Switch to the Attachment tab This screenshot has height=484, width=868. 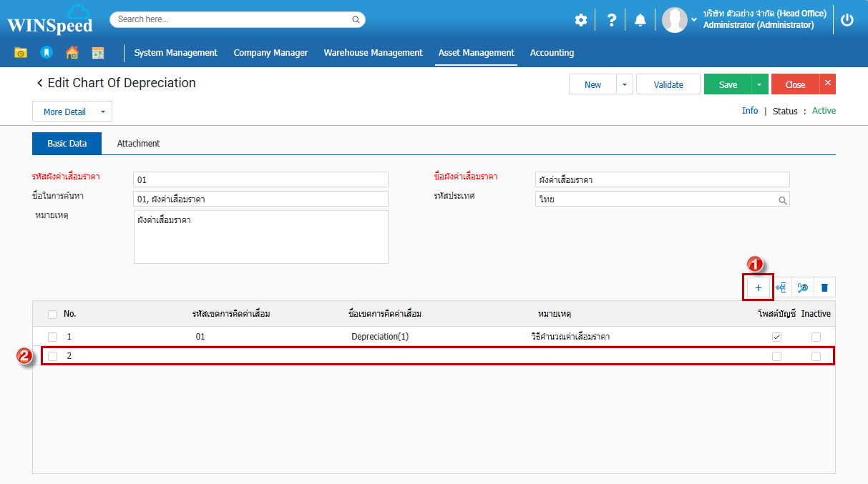click(138, 144)
